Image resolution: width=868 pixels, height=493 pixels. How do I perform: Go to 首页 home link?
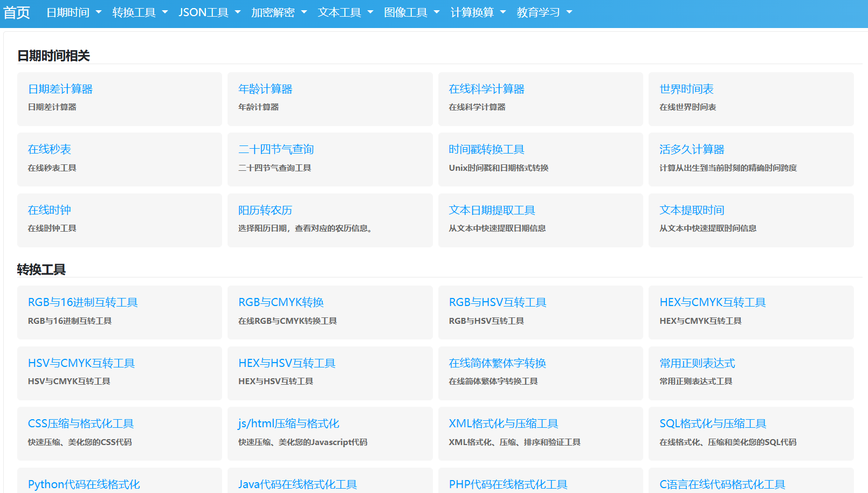(x=17, y=12)
